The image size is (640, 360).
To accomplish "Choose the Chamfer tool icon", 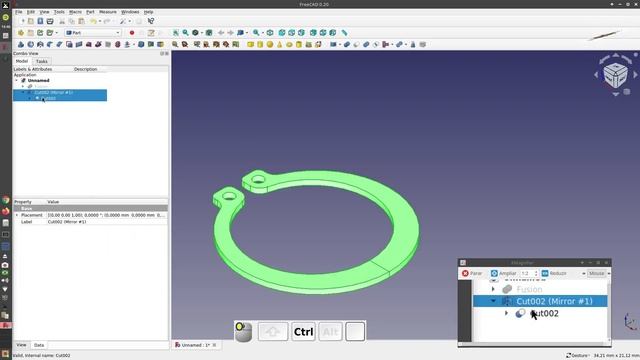I will (60, 44).
